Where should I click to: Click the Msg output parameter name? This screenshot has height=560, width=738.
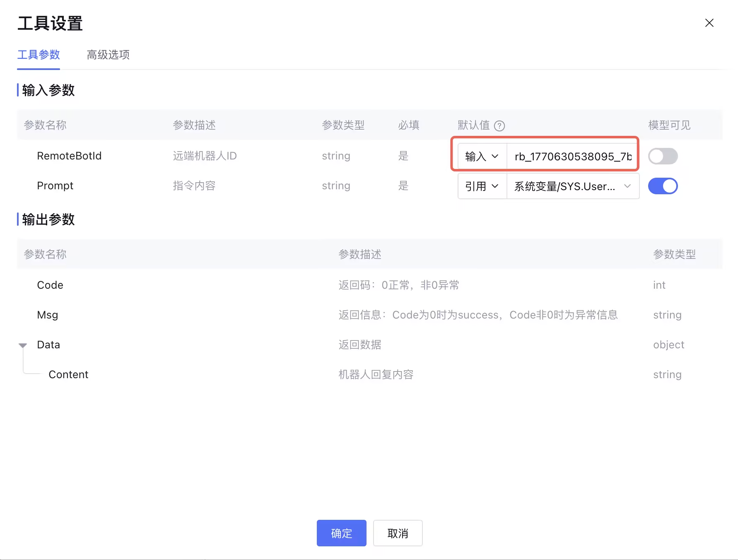click(x=48, y=315)
